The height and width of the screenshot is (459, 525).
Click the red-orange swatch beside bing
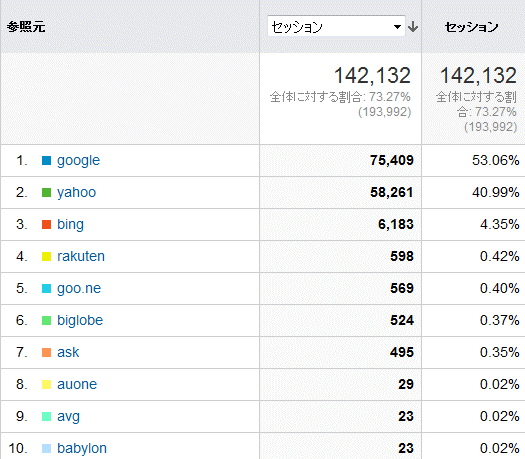46,224
